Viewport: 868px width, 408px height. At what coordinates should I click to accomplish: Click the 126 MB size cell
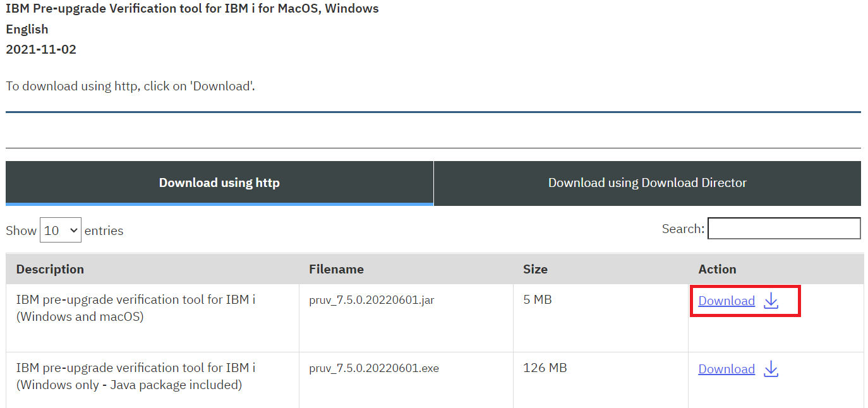click(x=545, y=368)
